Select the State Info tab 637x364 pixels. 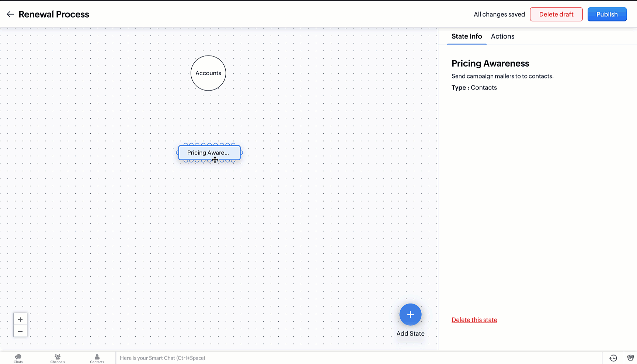point(467,36)
